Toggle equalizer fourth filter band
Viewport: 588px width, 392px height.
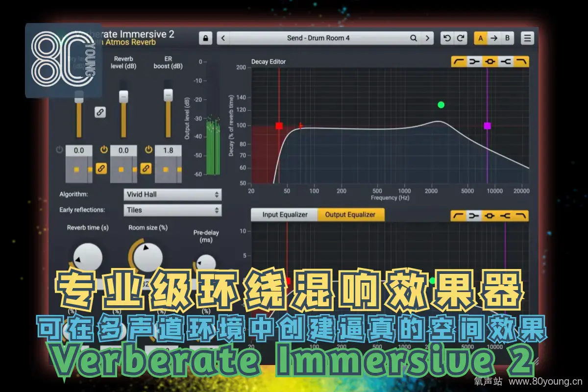click(x=506, y=216)
